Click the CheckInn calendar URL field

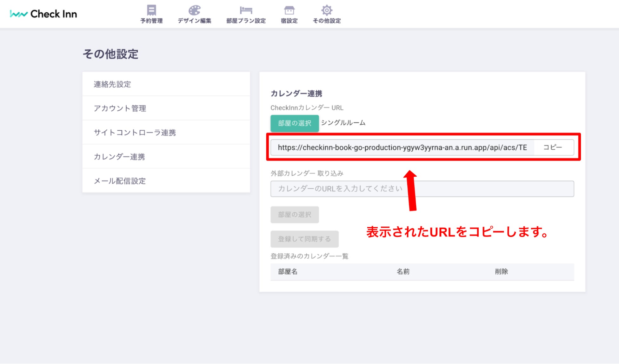(402, 147)
